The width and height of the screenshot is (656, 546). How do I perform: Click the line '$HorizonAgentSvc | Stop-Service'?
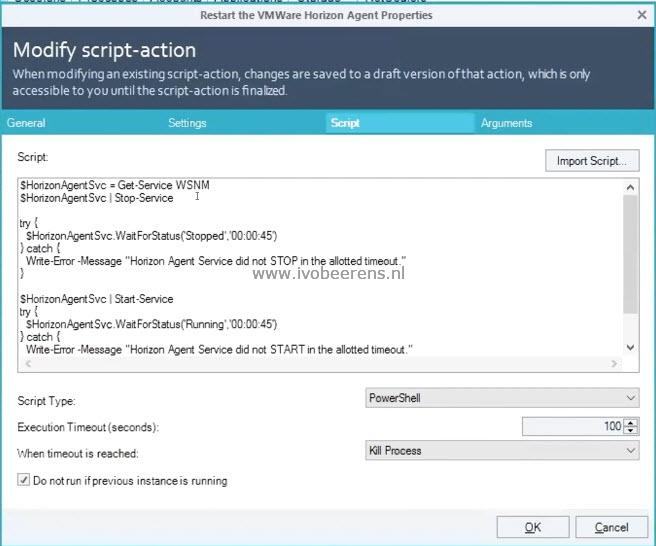point(96,198)
